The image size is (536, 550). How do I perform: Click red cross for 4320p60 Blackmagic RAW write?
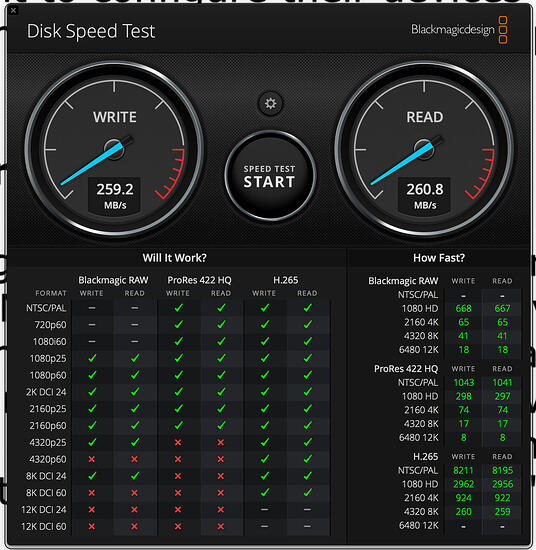92,459
